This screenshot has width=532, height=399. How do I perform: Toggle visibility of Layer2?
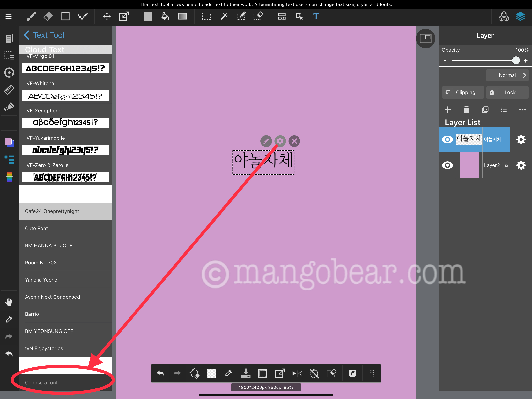coord(447,165)
